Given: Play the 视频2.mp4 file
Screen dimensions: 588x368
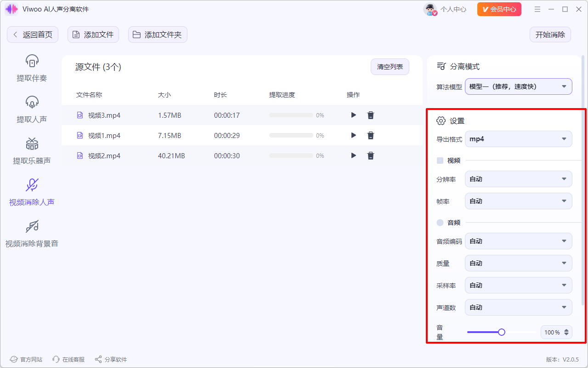Looking at the screenshot, I should (353, 155).
